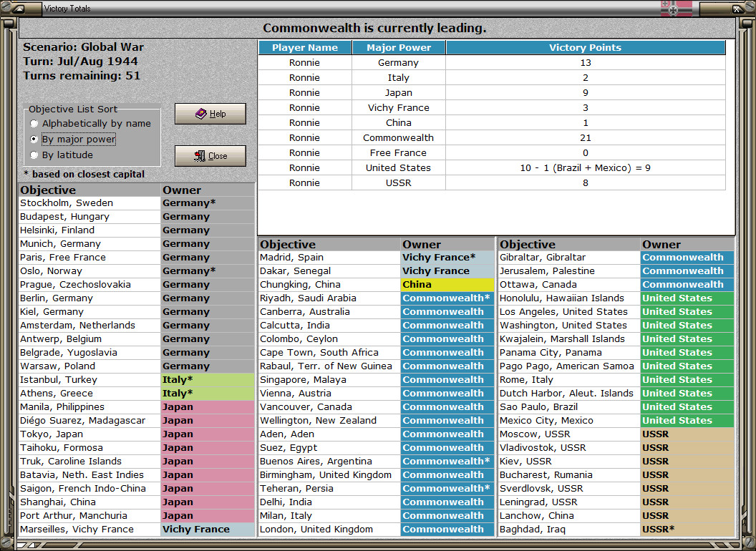Select the Italy major power cell
Viewport: 756px width, 551px height.
point(399,77)
